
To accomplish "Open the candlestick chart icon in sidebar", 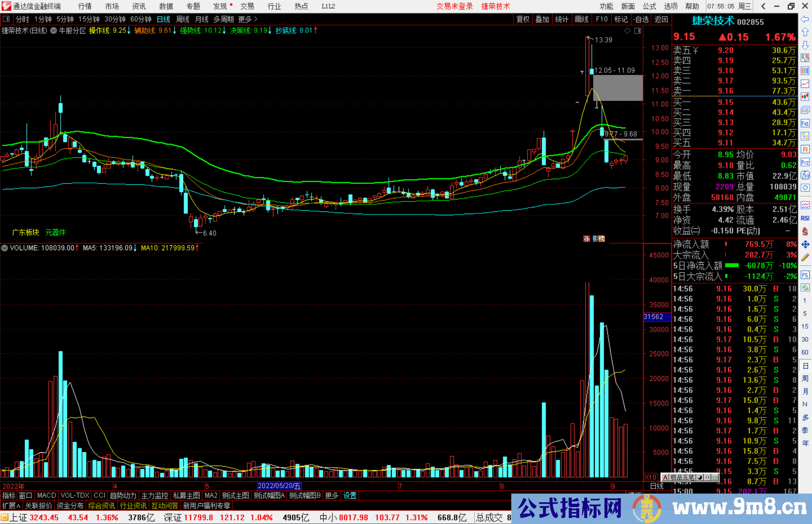I will coord(805,96).
